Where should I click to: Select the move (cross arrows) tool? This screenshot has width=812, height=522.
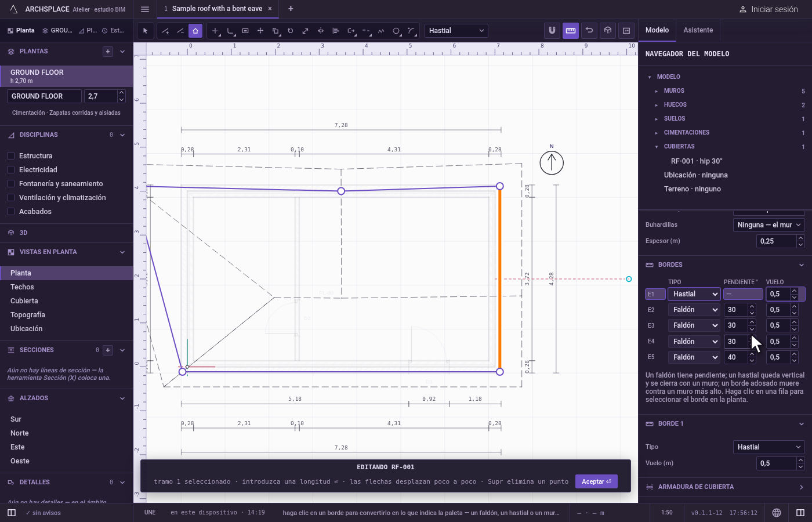260,31
